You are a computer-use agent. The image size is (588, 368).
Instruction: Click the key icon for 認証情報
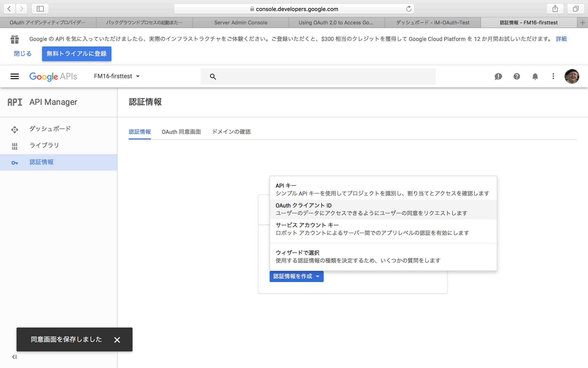(x=14, y=163)
